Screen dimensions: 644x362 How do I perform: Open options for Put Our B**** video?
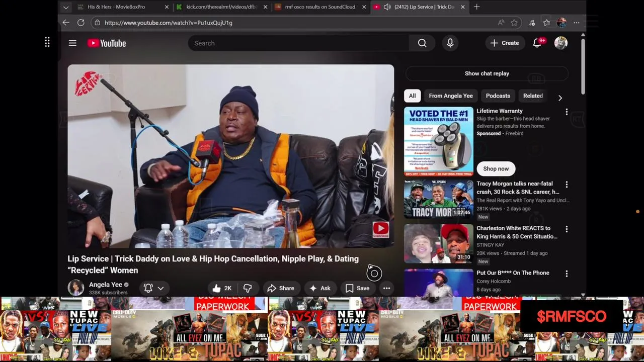click(567, 274)
